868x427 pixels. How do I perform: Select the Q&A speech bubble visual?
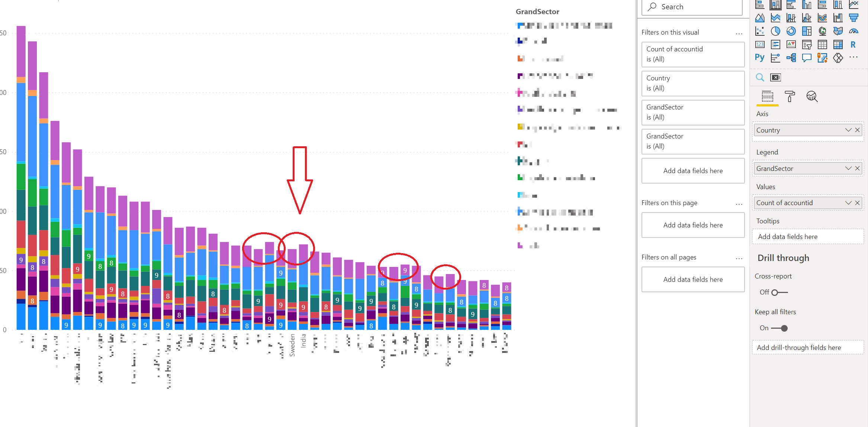pyautogui.click(x=807, y=58)
